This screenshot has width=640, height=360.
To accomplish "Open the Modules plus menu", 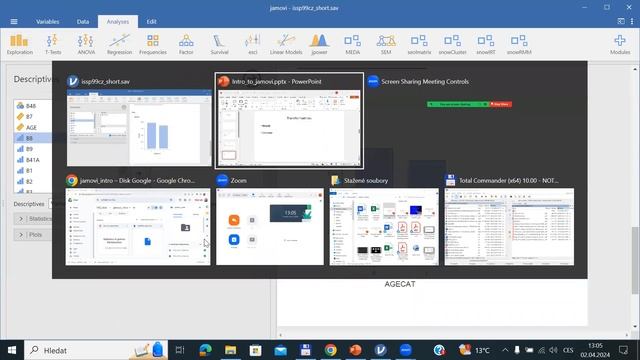I will 620,44.
